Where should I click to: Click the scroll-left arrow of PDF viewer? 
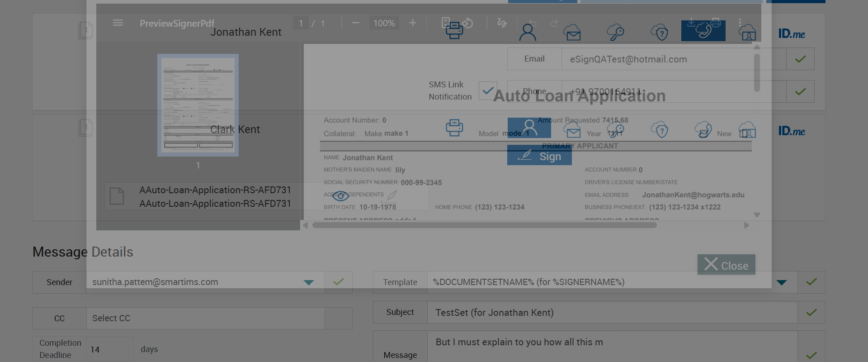tap(306, 225)
